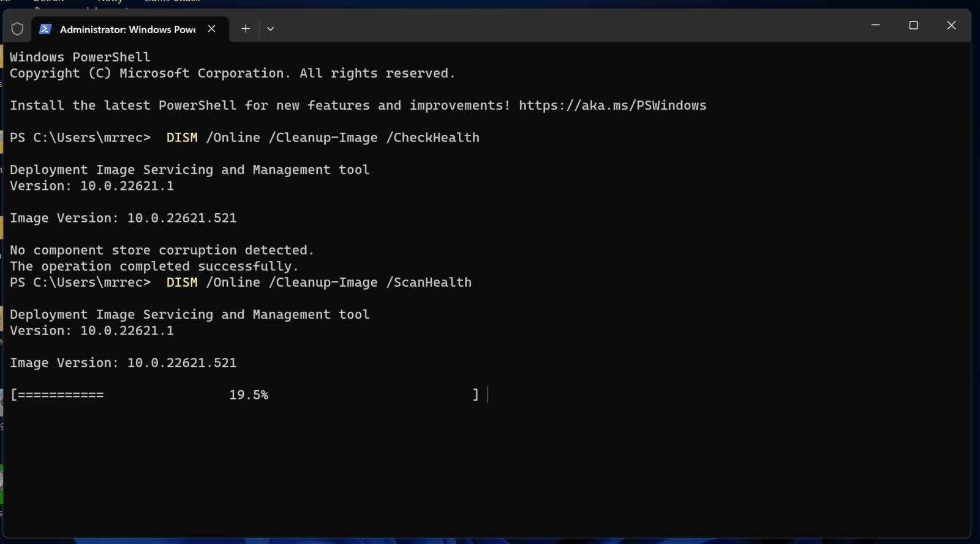Viewport: 980px width, 544px height.
Task: Click the text cursor after the progress bracket
Action: tap(488, 395)
